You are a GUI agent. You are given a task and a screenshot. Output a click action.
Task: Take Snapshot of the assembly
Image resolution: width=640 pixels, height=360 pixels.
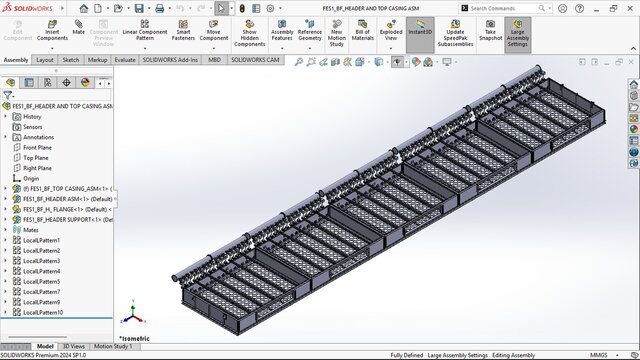click(x=490, y=31)
